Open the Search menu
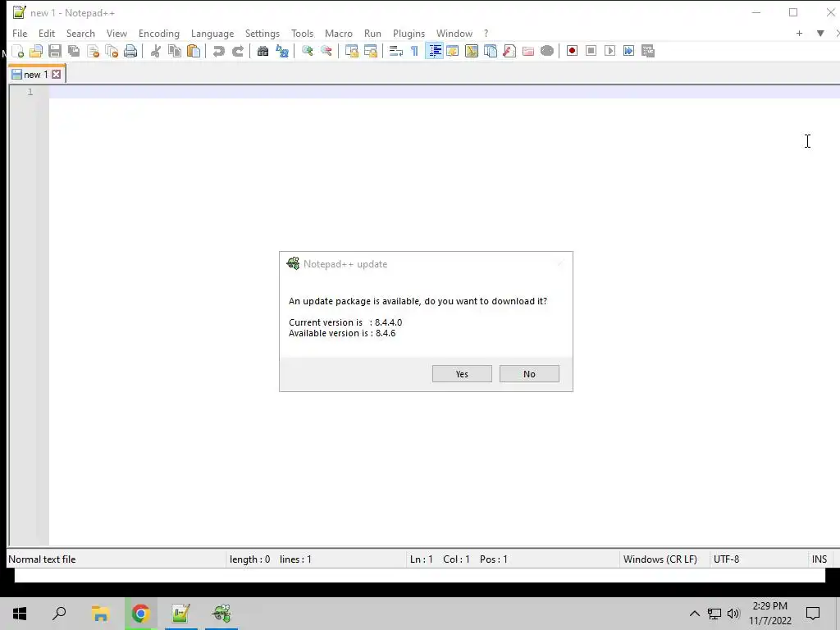 80,33
